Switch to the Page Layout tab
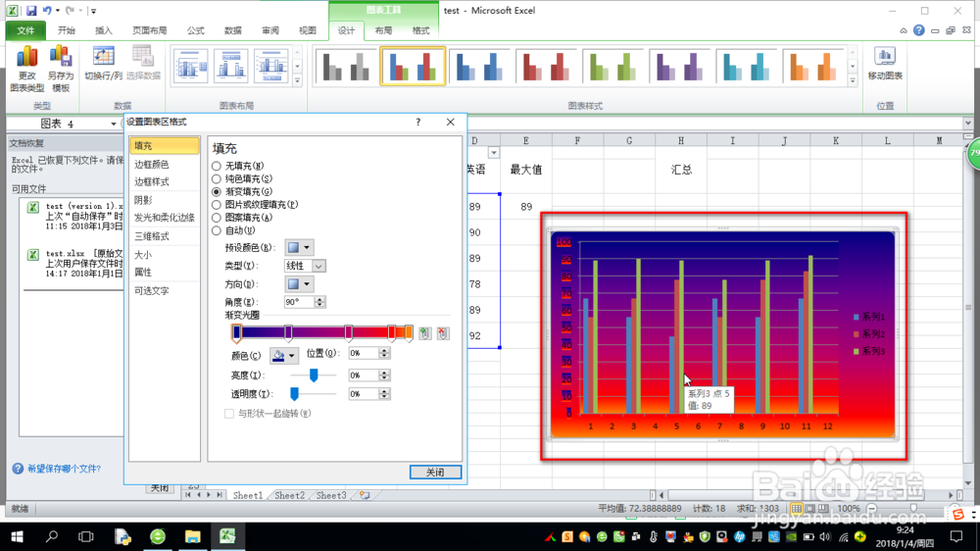 [x=149, y=30]
